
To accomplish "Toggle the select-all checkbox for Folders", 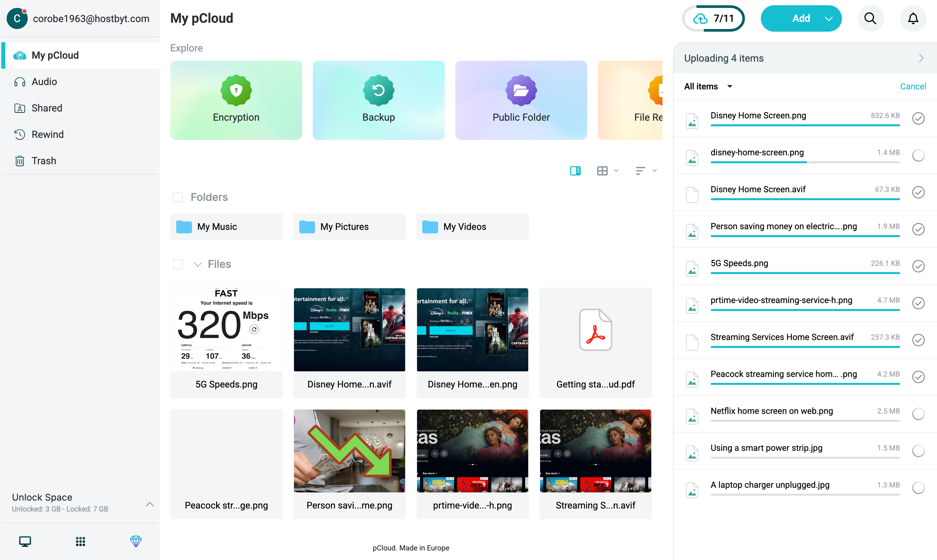I will pos(178,197).
